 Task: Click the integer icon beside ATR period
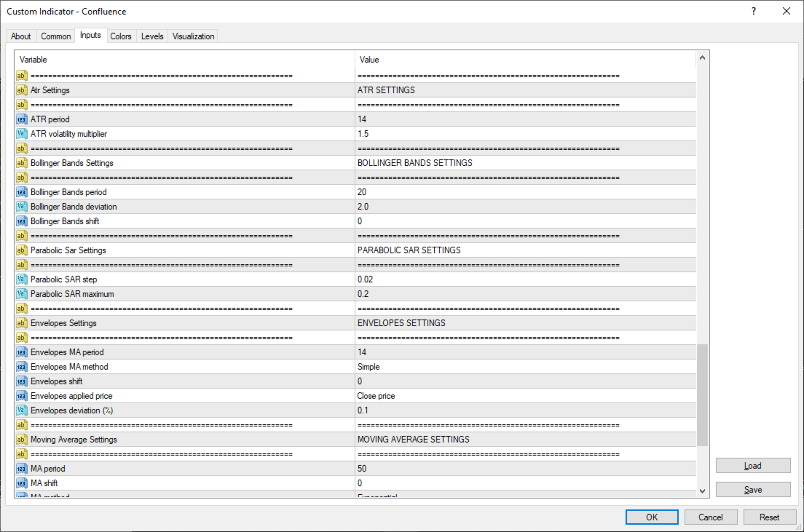click(x=21, y=119)
